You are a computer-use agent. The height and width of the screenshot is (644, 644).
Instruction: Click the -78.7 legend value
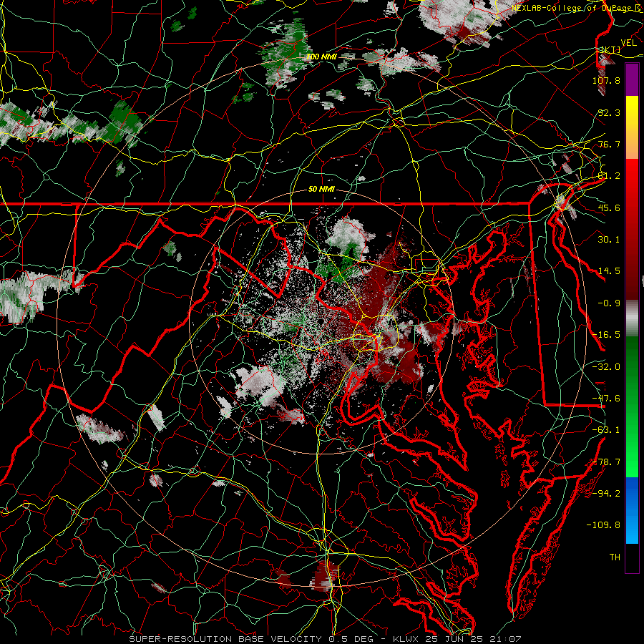point(606,462)
